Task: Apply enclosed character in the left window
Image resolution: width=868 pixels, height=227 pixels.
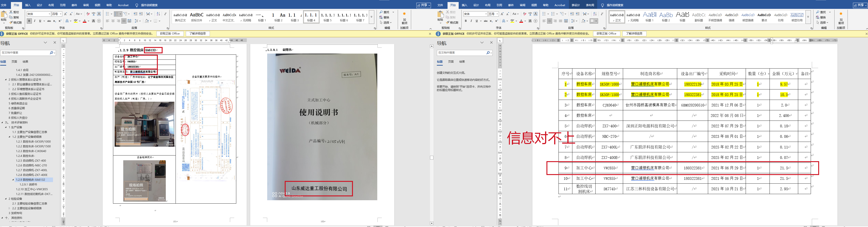Action: pyautogui.click(x=99, y=21)
